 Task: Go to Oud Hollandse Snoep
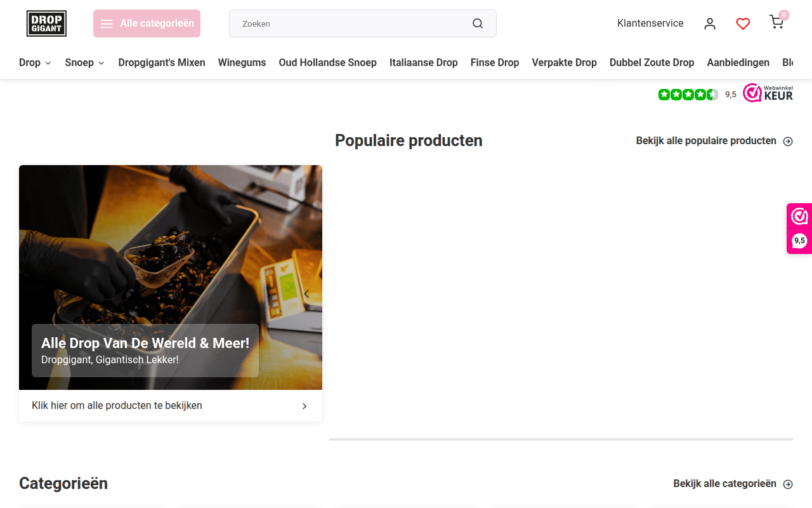tap(328, 62)
